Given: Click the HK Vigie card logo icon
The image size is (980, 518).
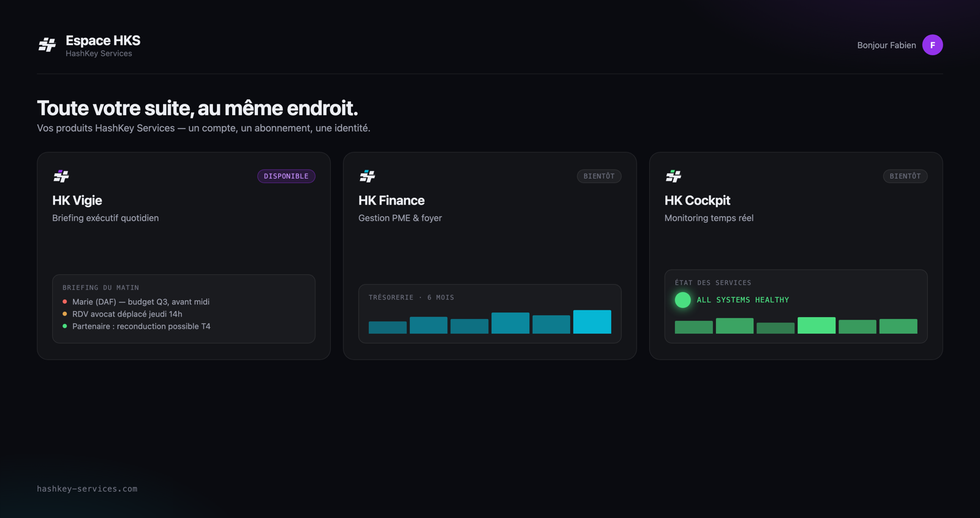Looking at the screenshot, I should (61, 176).
